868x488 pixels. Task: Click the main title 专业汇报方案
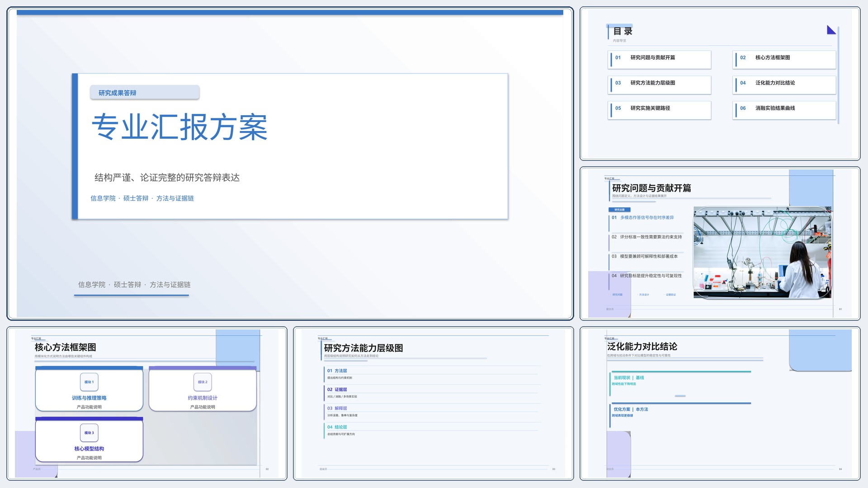179,127
